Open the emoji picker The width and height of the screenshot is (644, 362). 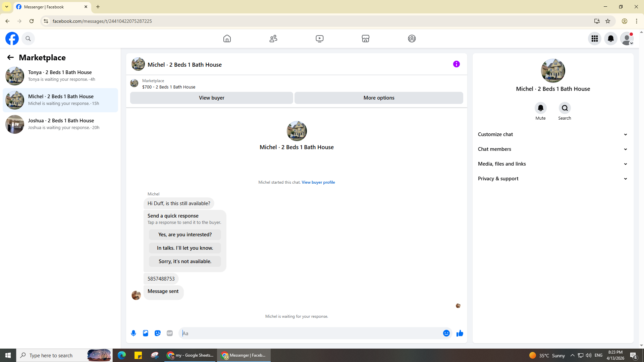446,333
